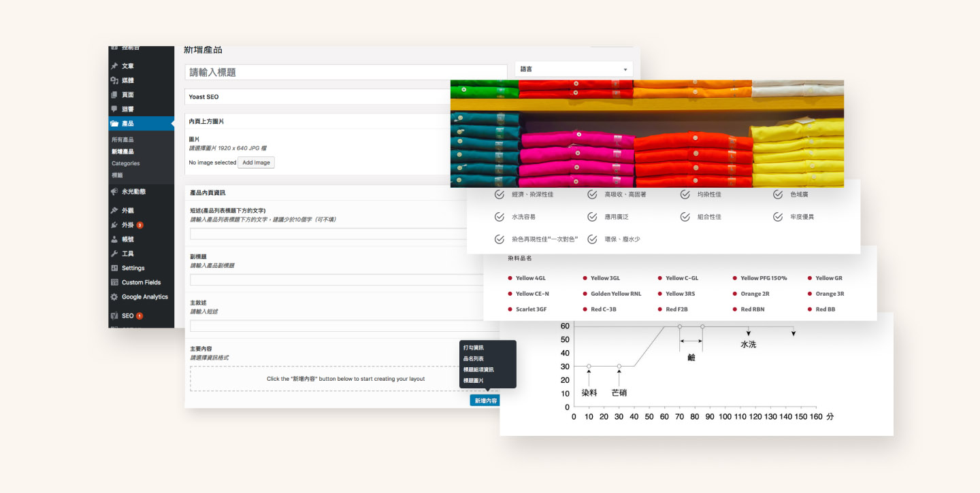This screenshot has height=493, width=980.
Task: Choose 品名列表 in the popup menu
Action: [x=474, y=358]
